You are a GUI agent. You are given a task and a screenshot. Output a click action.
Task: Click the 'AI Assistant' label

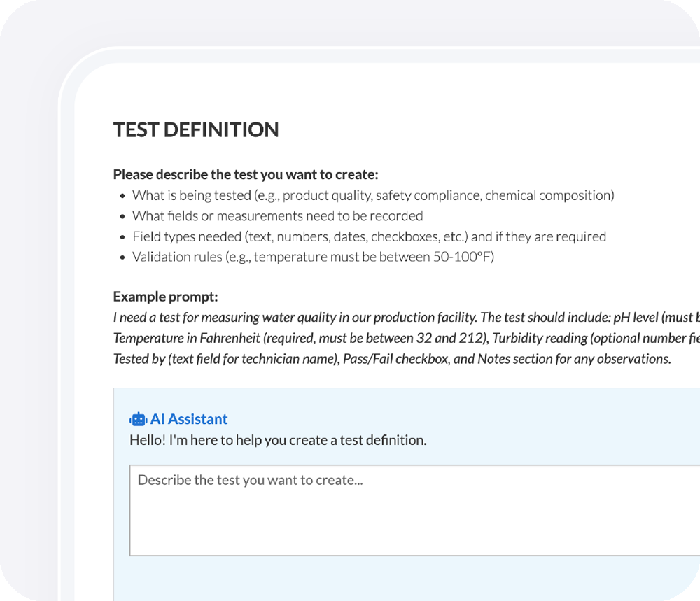click(188, 419)
